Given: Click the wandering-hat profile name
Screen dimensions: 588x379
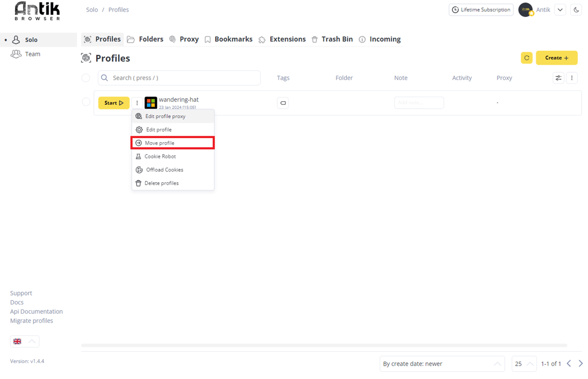Looking at the screenshot, I should pyautogui.click(x=179, y=100).
